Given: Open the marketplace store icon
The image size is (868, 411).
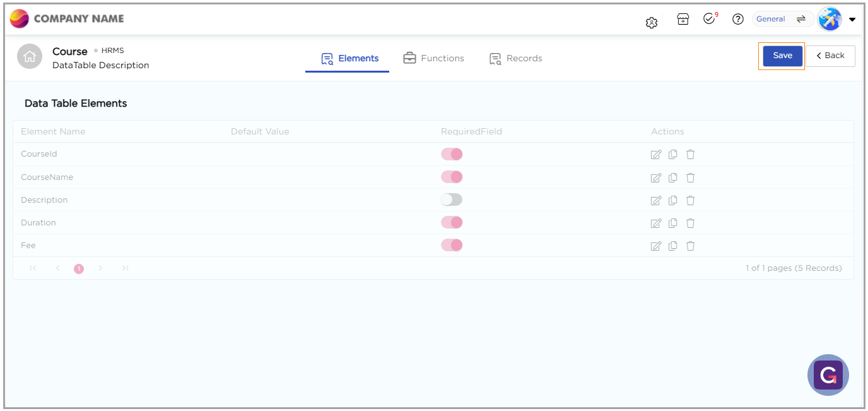Looking at the screenshot, I should 683,20.
